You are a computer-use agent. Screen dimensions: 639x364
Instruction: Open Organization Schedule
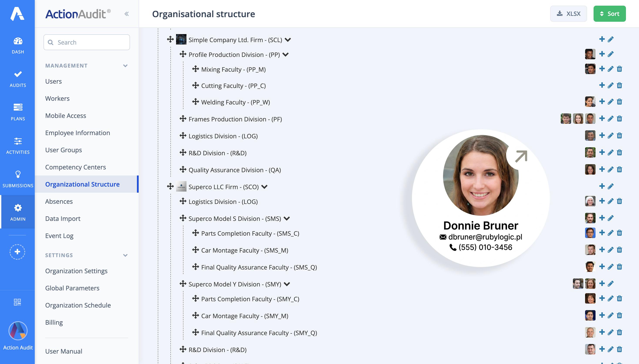[x=78, y=305]
